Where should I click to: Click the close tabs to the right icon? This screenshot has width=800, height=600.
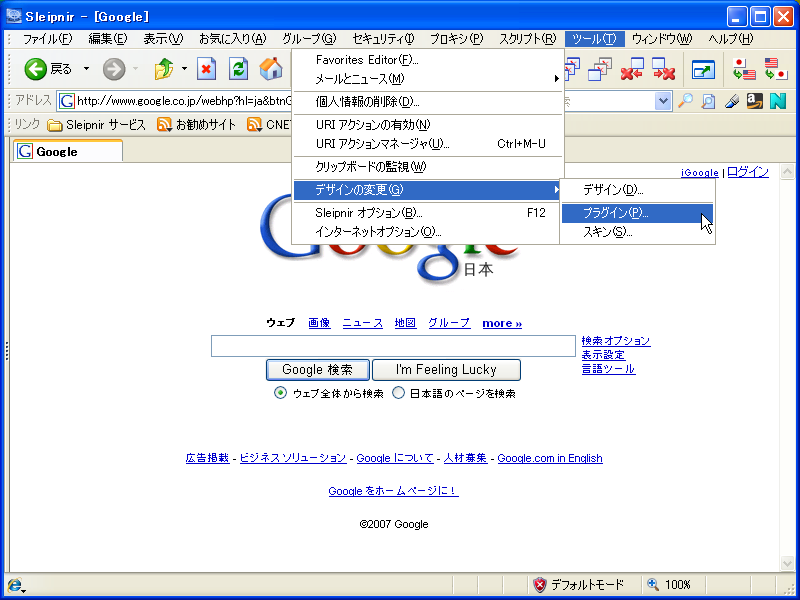pos(664,69)
